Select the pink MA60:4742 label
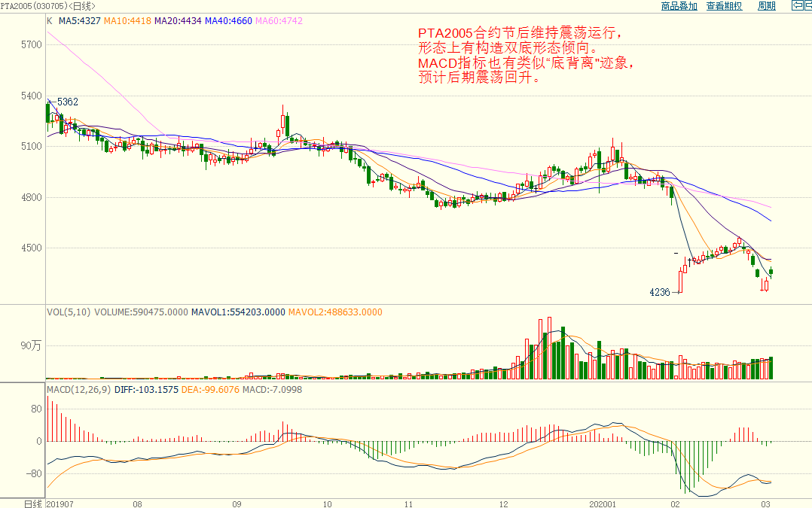The image size is (812, 508). tap(279, 21)
